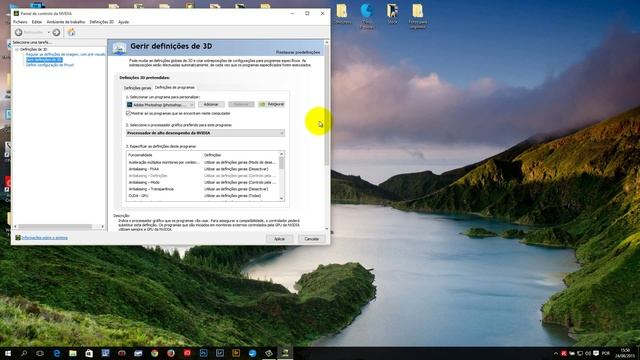Click the Adicionar button
Image resolution: width=640 pixels, height=360 pixels.
pos(211,104)
